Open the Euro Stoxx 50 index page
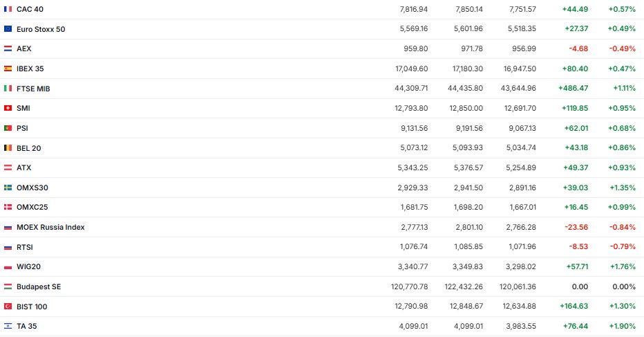 coord(40,29)
